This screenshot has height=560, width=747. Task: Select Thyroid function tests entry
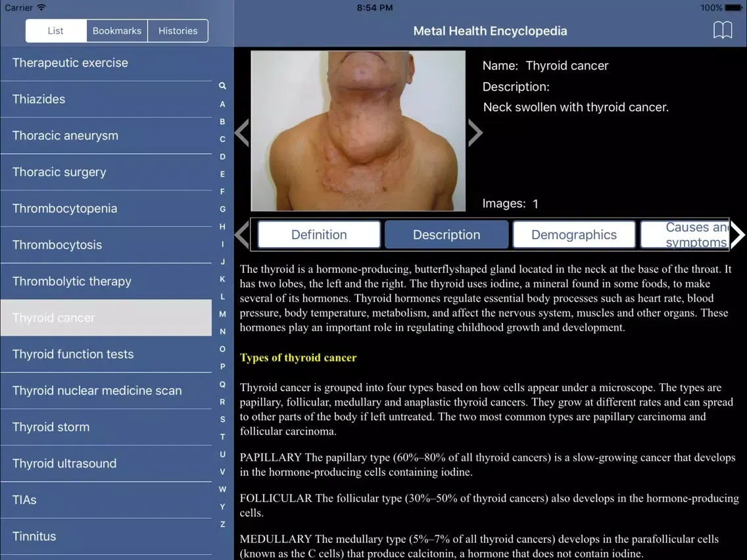click(x=107, y=354)
